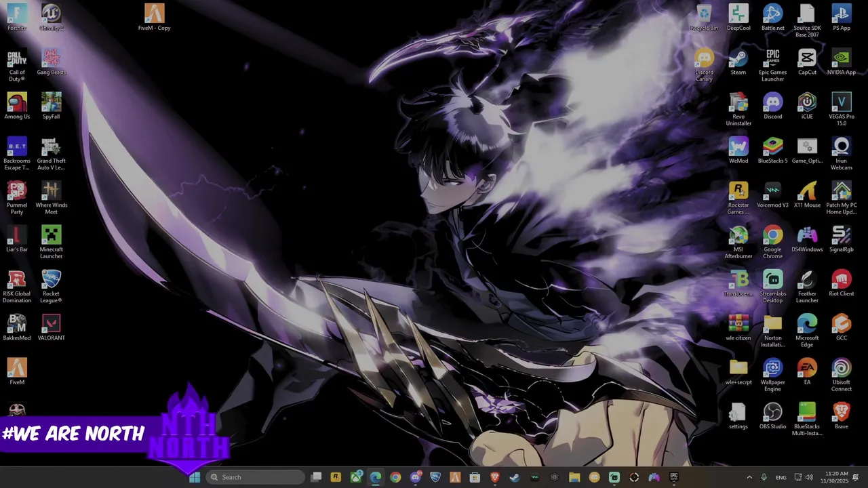Open the Windows Start menu
The image size is (868, 488).
195,477
